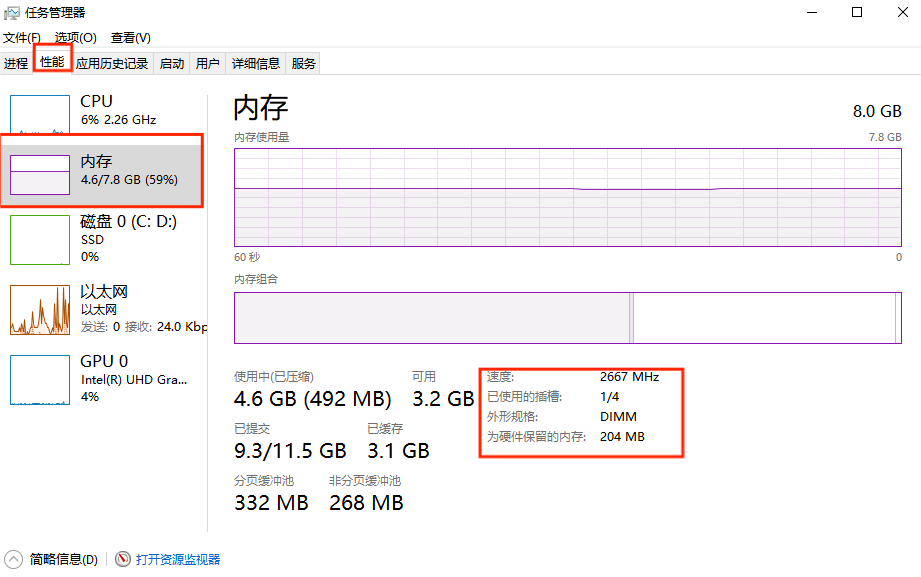
Task: Open the 文件(F) menu
Action: point(21,38)
